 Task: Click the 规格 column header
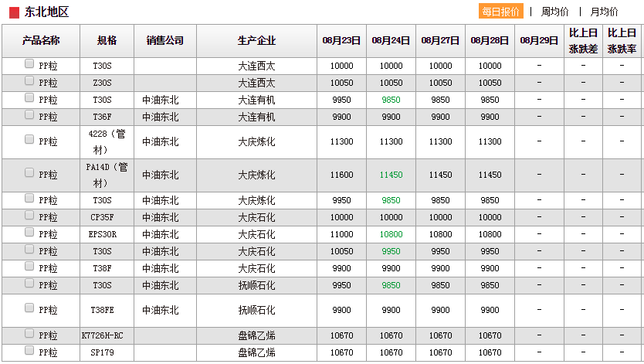coord(107,41)
